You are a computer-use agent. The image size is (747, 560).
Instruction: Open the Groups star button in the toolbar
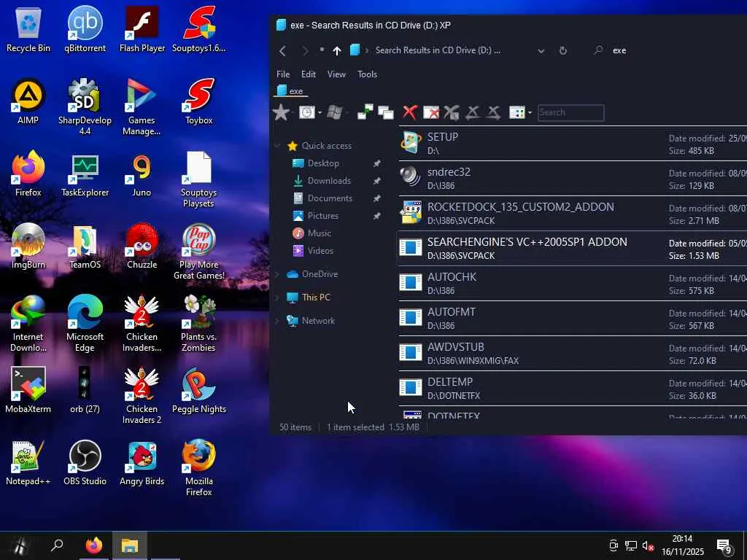pyautogui.click(x=281, y=112)
